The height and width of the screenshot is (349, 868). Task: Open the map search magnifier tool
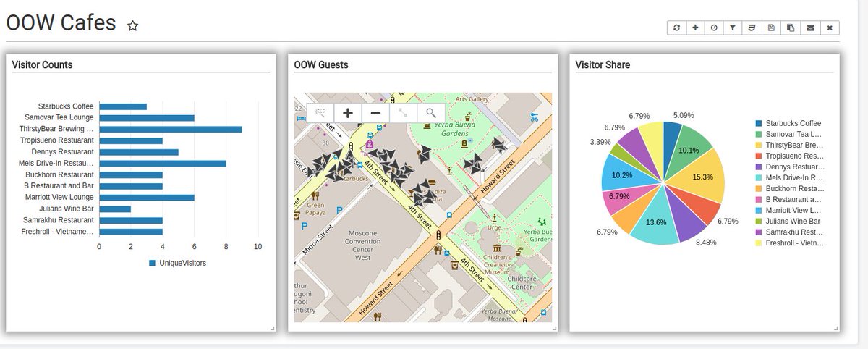[430, 113]
